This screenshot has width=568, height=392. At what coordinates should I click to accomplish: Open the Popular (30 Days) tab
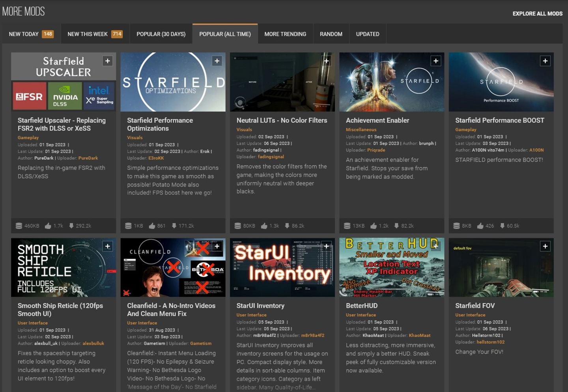coord(161,34)
